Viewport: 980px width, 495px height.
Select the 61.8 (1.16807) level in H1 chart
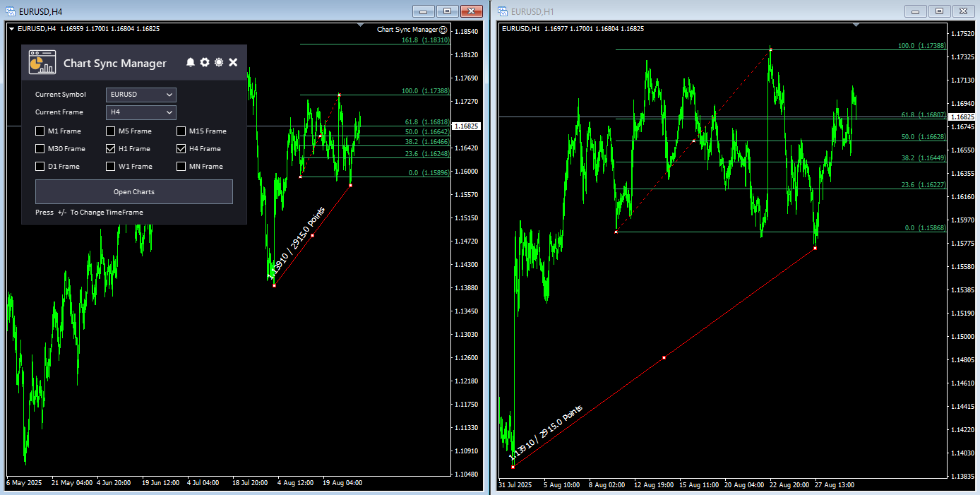(924, 114)
